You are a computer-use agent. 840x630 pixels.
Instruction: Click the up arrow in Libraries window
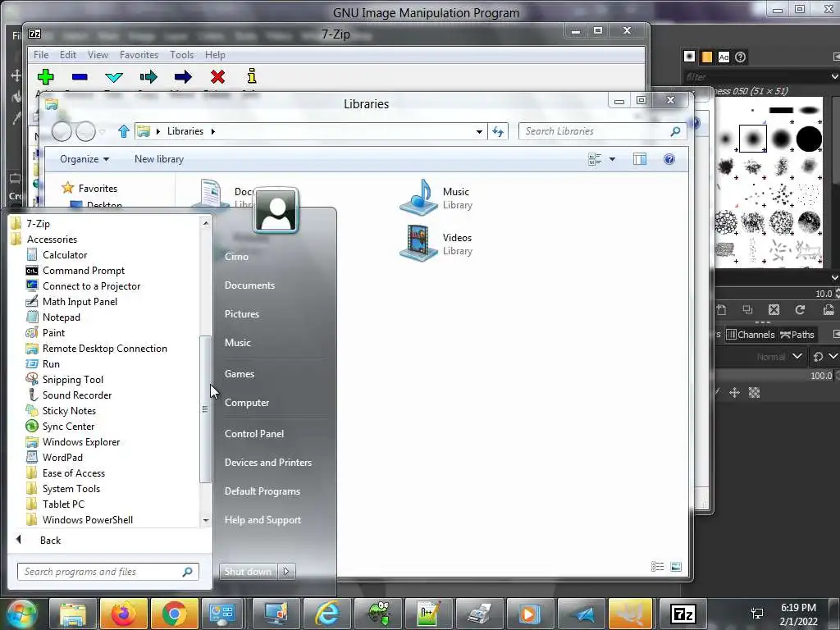coord(124,131)
